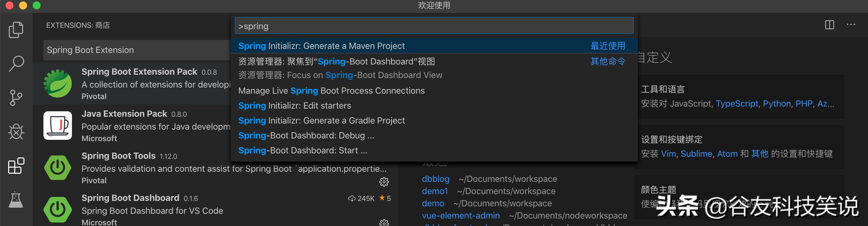Click the TypeScript language link

tap(737, 103)
